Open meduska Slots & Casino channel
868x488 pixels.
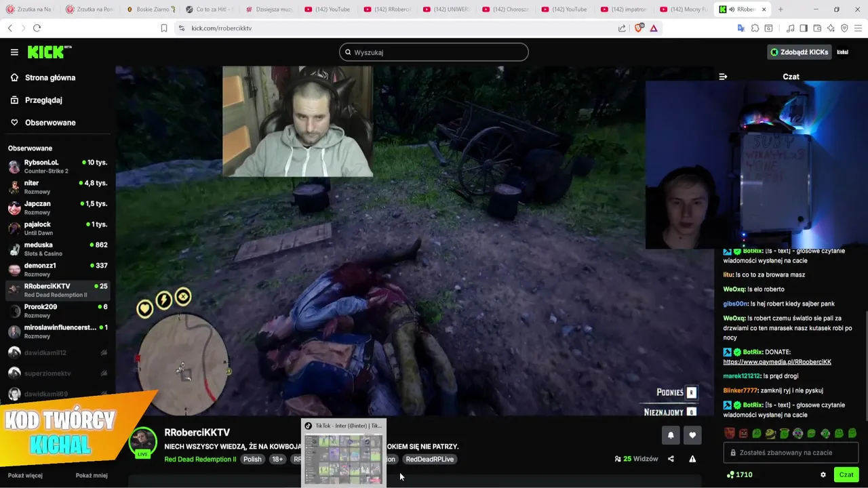[58, 249]
